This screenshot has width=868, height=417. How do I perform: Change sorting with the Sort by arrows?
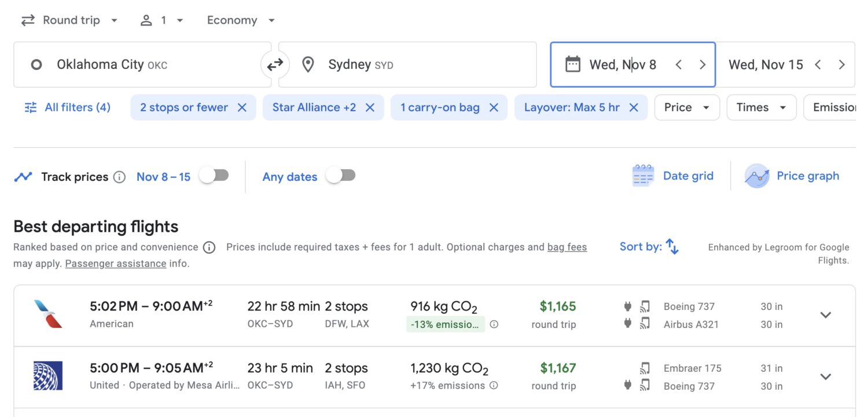point(671,246)
